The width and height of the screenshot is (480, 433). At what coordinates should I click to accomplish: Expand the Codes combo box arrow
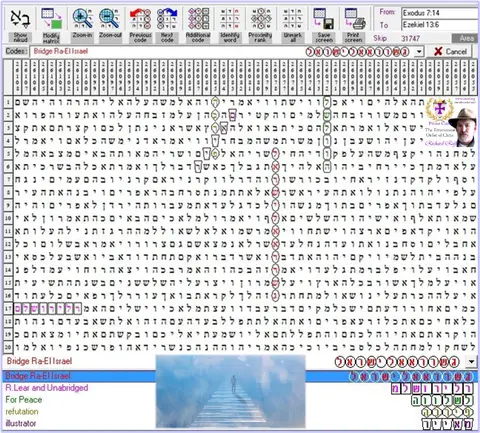419,52
